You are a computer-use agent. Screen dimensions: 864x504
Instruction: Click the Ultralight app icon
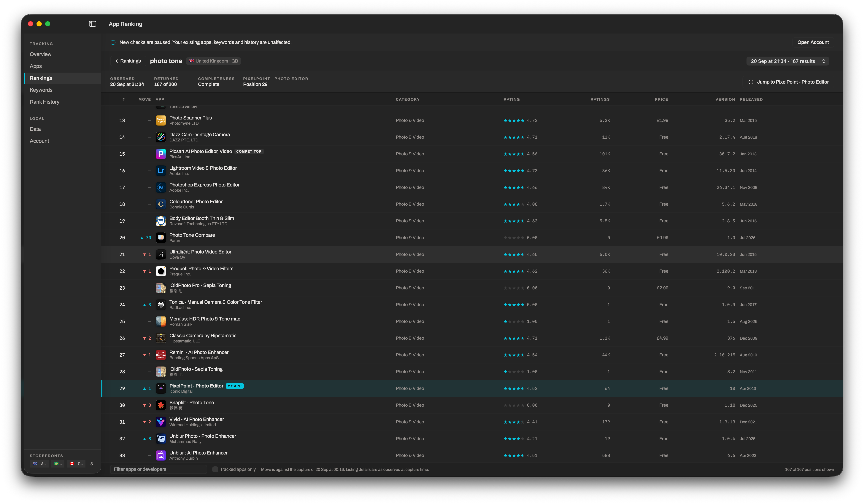click(161, 255)
